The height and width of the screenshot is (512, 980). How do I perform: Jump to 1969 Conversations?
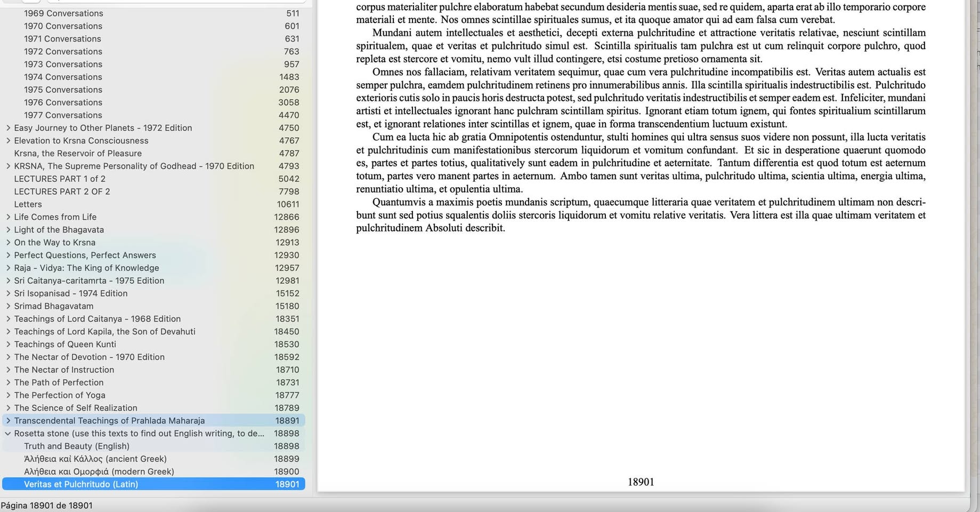tap(63, 13)
